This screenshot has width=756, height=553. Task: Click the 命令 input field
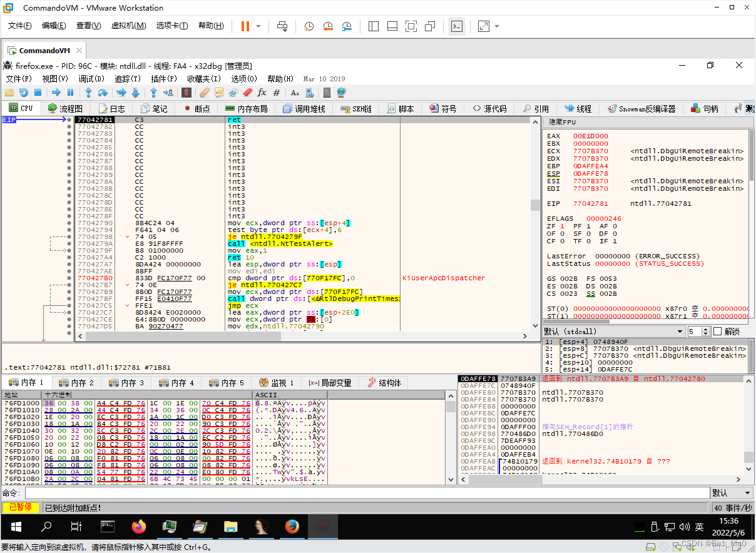367,493
